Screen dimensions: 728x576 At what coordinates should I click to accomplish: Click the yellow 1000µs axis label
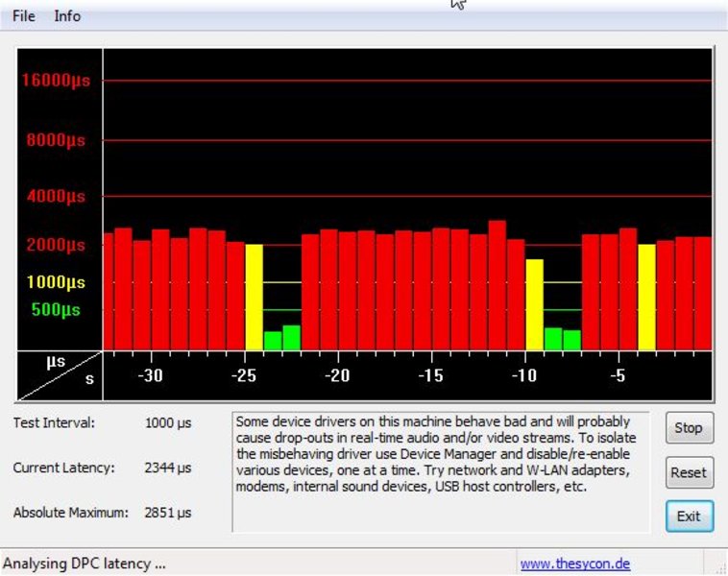coord(56,281)
